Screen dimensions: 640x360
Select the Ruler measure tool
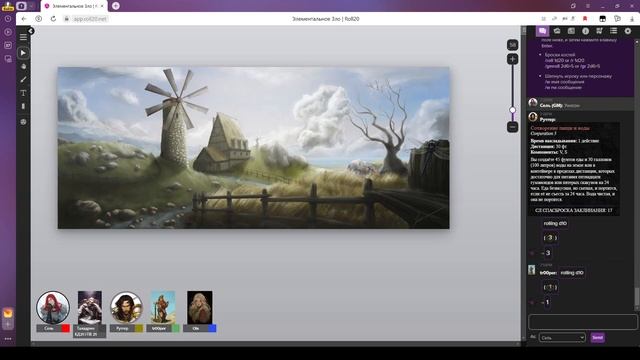[23, 107]
